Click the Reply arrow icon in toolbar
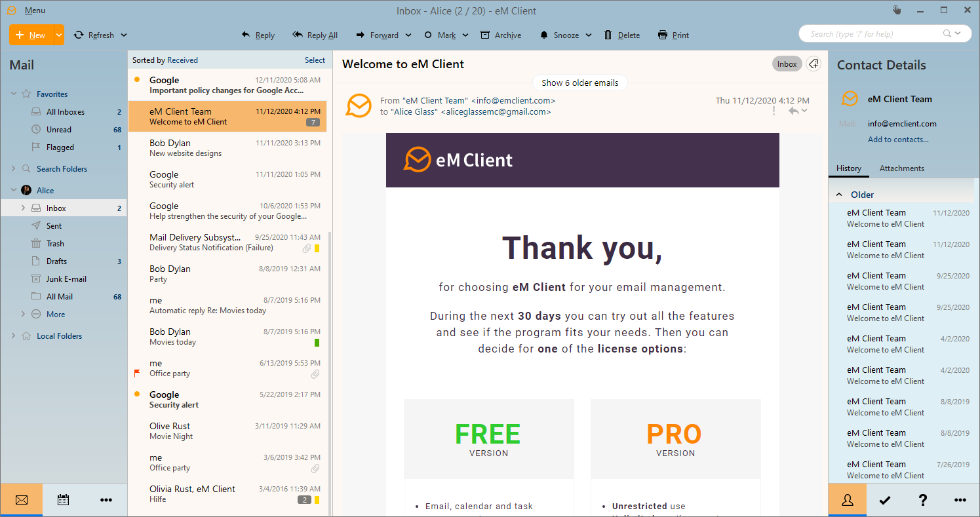Image resolution: width=980 pixels, height=517 pixels. tap(246, 35)
